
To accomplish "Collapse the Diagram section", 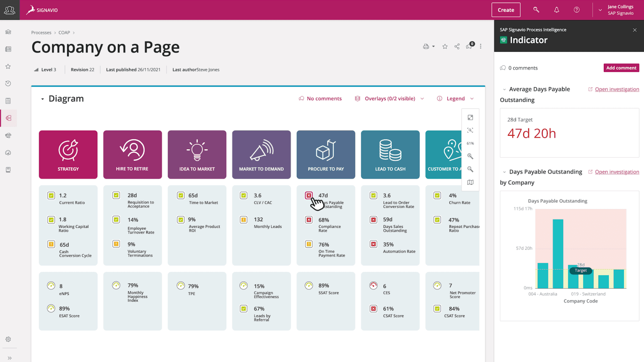I will pos(42,99).
